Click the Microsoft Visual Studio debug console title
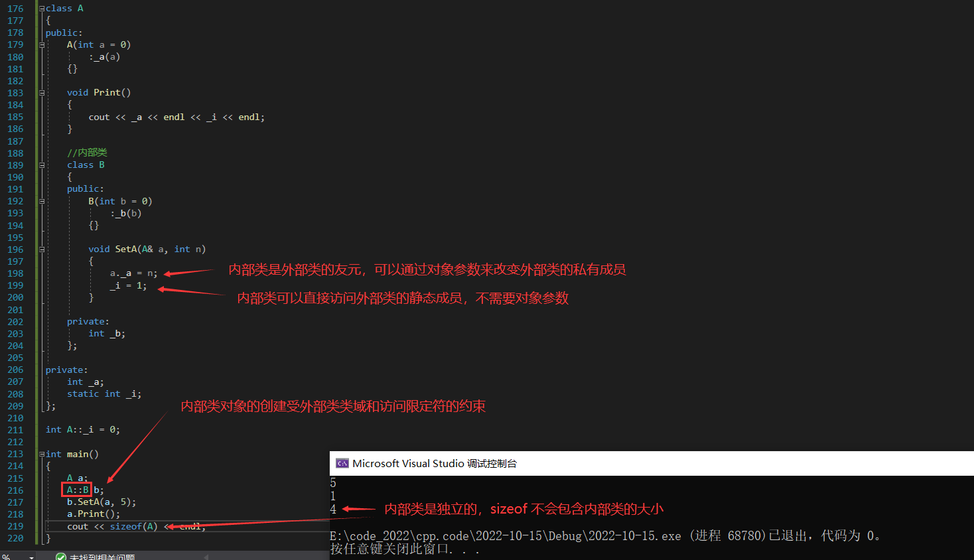The height and width of the screenshot is (560, 974). pos(435,463)
